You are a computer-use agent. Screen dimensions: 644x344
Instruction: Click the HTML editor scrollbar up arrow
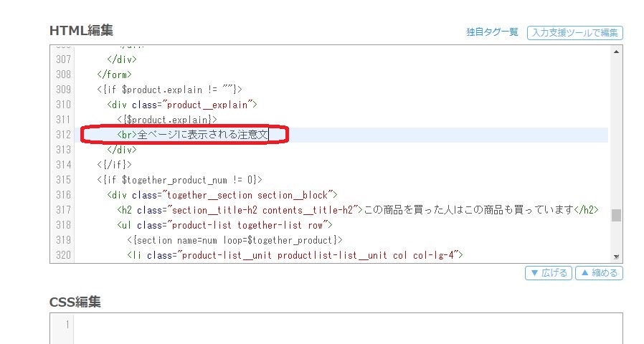(x=616, y=52)
